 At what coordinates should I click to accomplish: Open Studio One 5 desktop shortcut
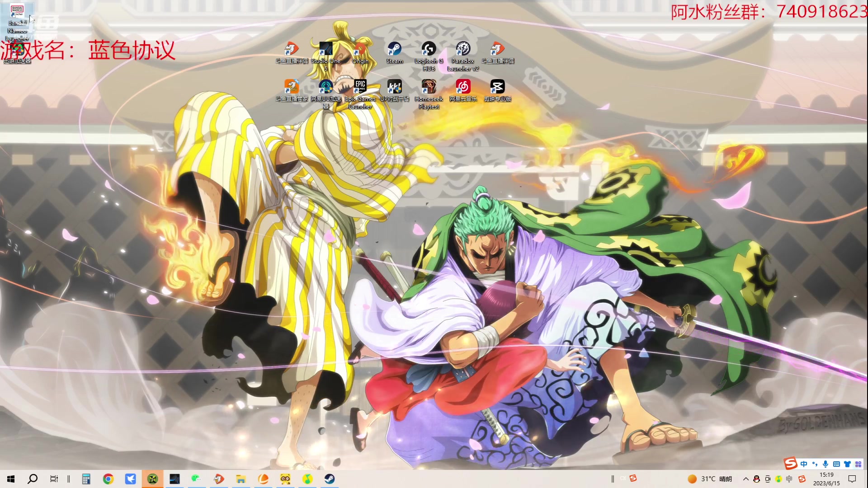coord(325,56)
